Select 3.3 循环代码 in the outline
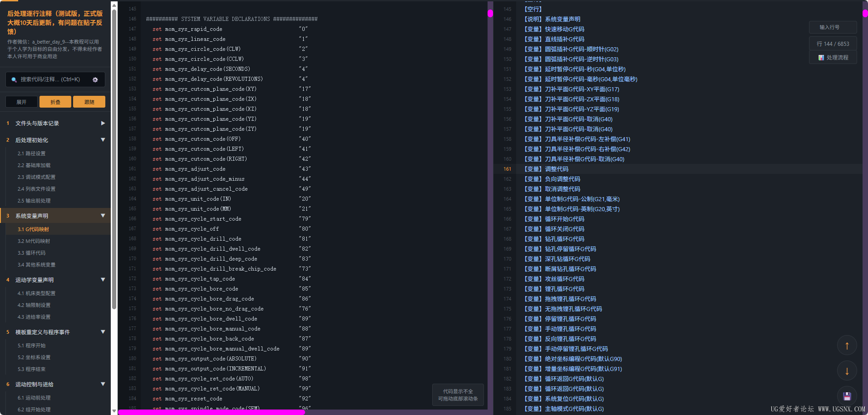Image resolution: width=868 pixels, height=415 pixels. click(x=31, y=253)
